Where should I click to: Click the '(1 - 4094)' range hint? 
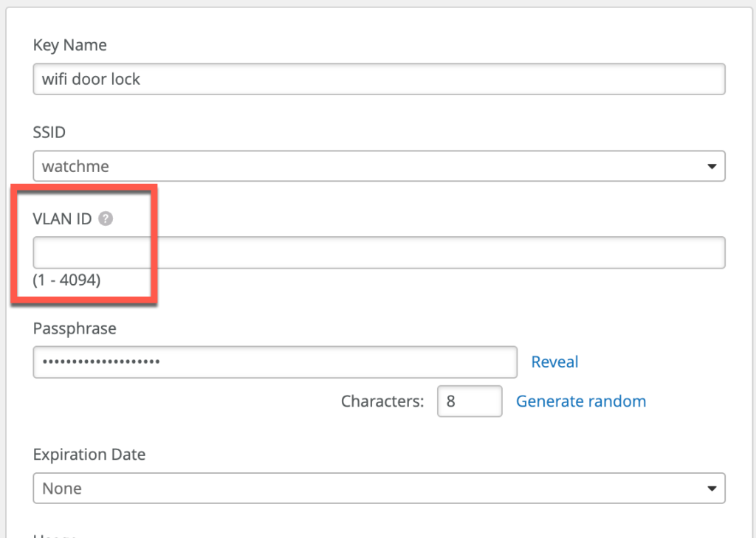coord(67,280)
